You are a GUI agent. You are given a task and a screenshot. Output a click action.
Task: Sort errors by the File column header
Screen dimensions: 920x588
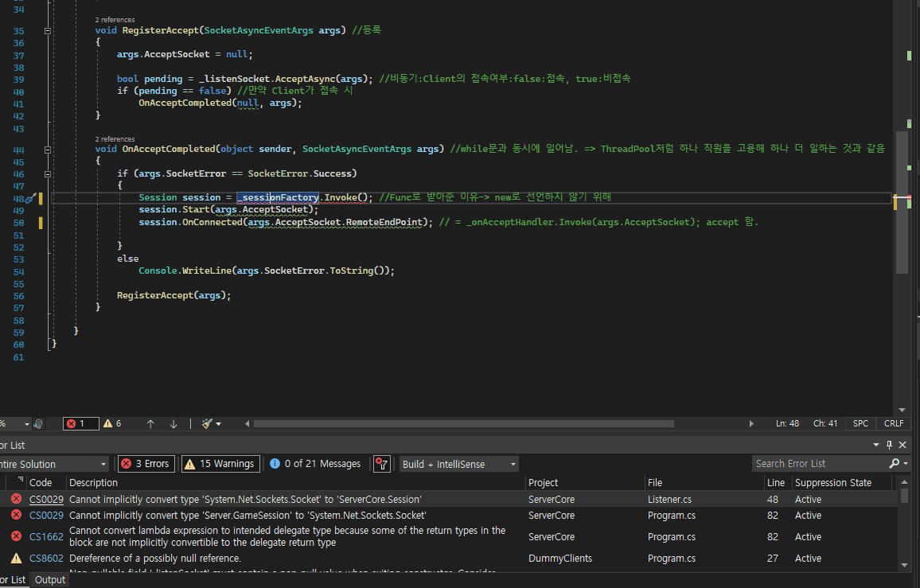coord(655,483)
